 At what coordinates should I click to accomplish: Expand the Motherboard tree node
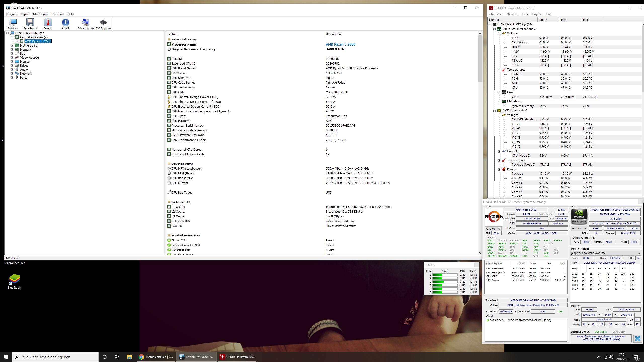pos(12,46)
